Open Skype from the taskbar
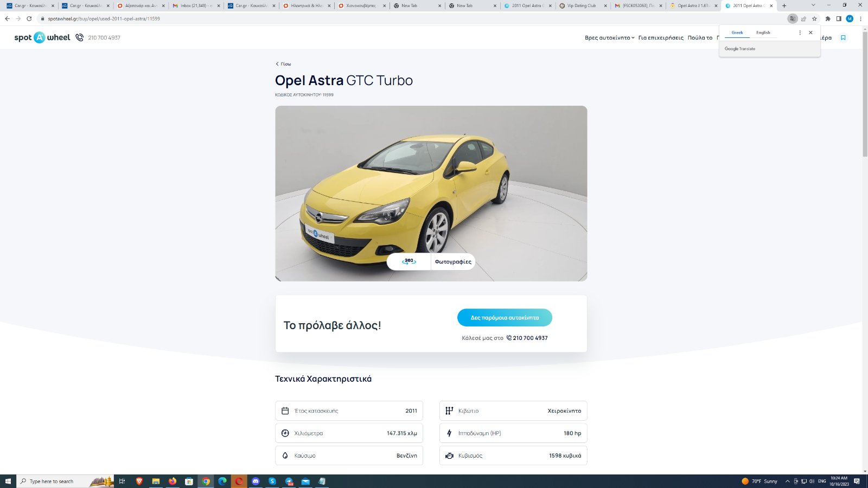 272,481
